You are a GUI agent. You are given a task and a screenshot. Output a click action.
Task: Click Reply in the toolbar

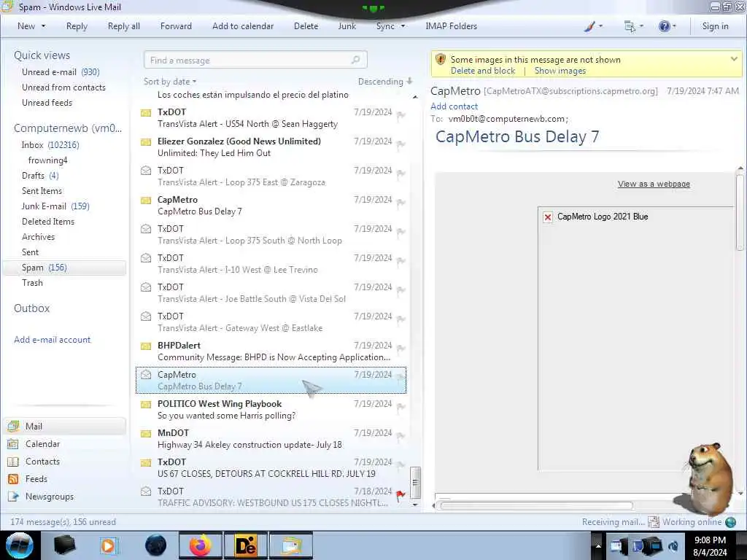point(77,26)
